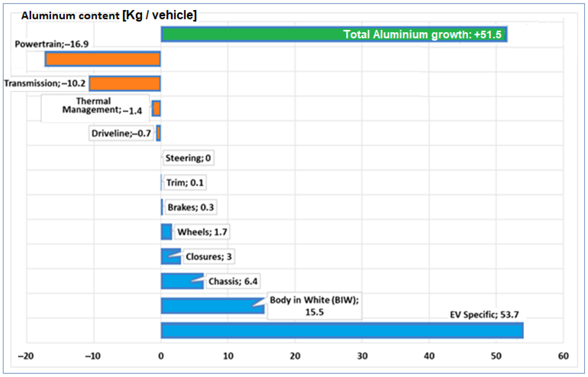Click the Powertrain; -16.9 label

point(52,44)
